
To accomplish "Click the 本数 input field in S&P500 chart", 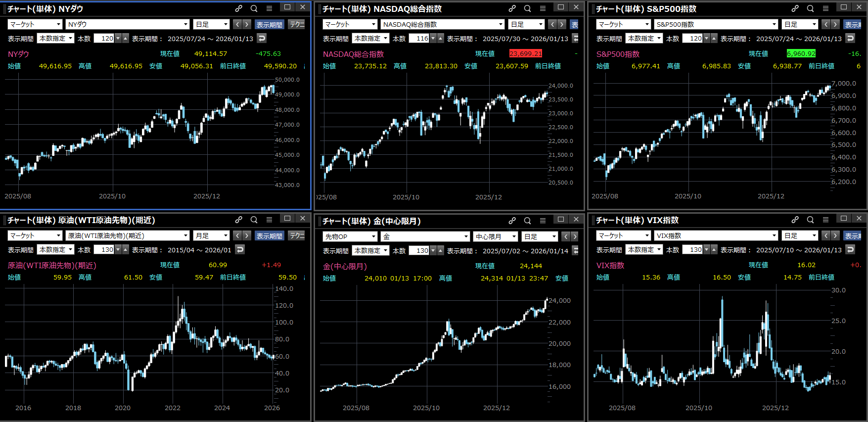I will [692, 38].
